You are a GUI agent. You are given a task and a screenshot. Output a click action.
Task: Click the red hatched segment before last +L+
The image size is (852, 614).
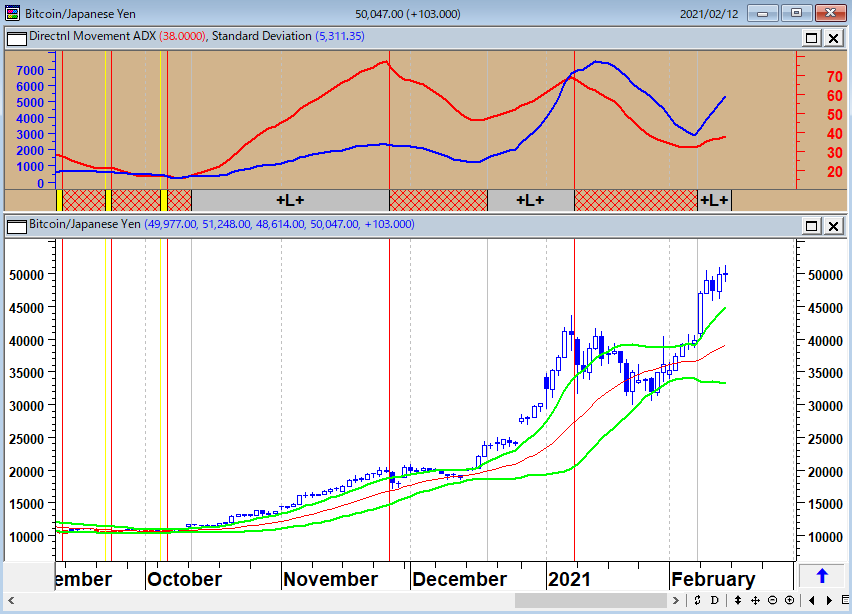point(636,201)
